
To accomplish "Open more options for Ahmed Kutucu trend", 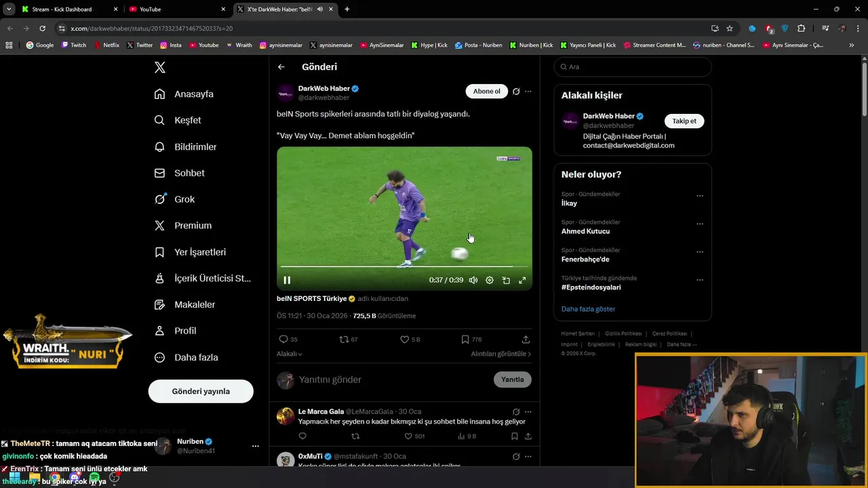I will coord(700,224).
